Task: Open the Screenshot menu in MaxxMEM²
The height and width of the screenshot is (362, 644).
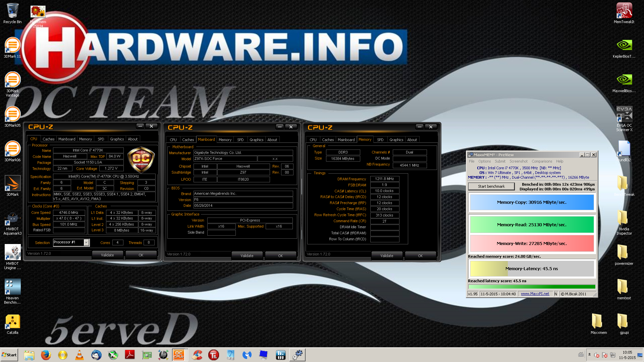Action: 519,161
